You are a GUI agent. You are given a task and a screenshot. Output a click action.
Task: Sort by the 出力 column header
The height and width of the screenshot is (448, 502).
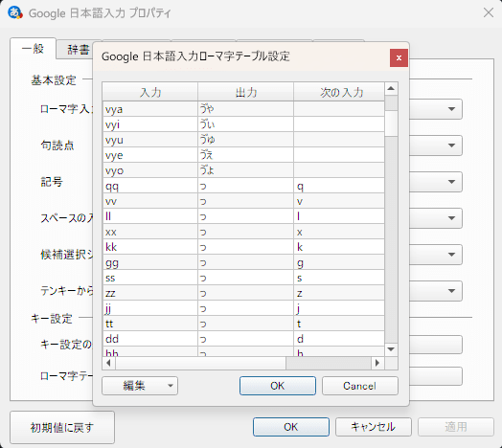pyautogui.click(x=245, y=92)
